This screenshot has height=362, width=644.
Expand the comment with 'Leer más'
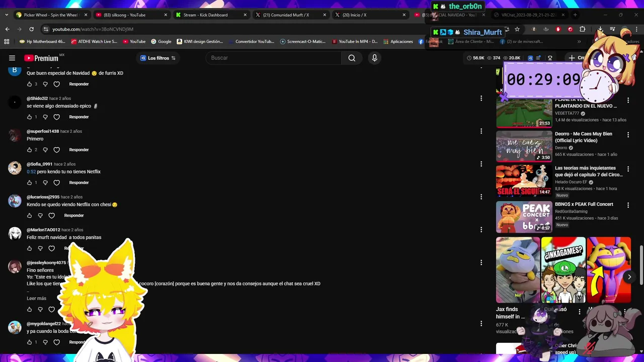tap(36, 298)
